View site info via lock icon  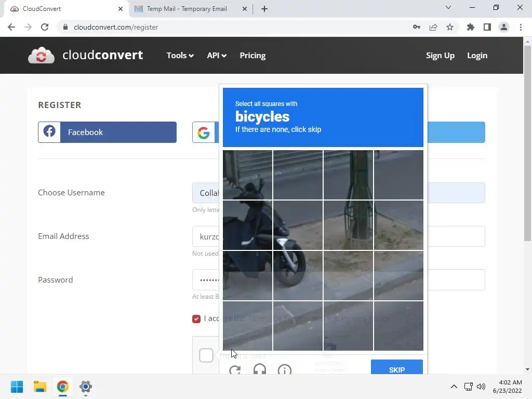[65, 27]
